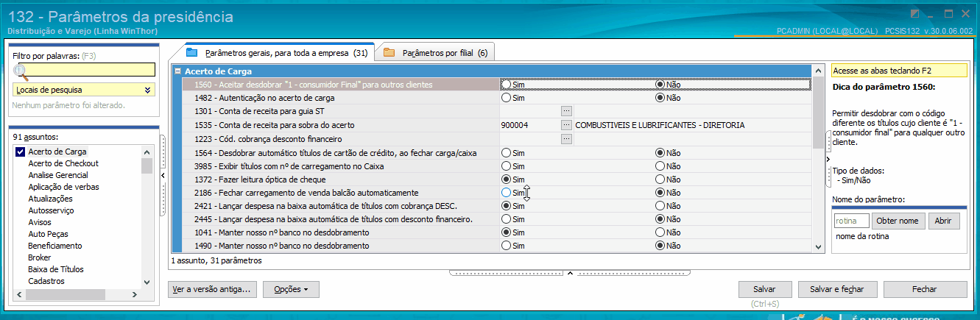
Task: Select Baixa de Títulos in subjects list
Action: coord(55,269)
